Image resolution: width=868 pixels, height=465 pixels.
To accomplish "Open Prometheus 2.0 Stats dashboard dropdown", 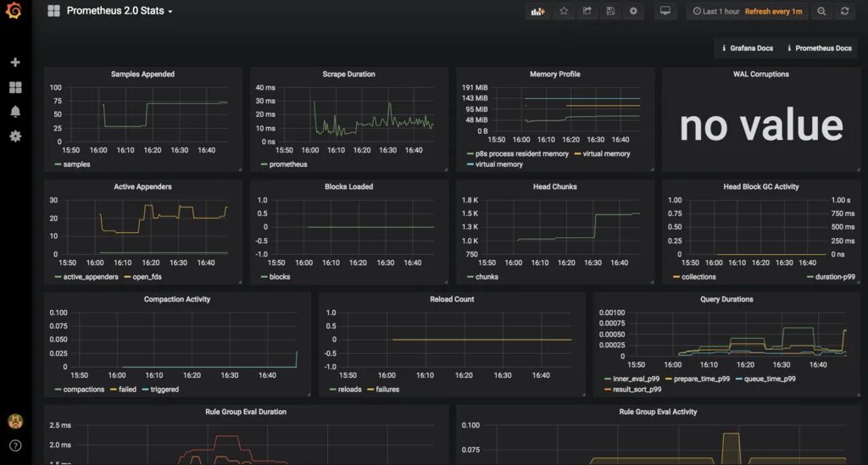I will [x=119, y=11].
